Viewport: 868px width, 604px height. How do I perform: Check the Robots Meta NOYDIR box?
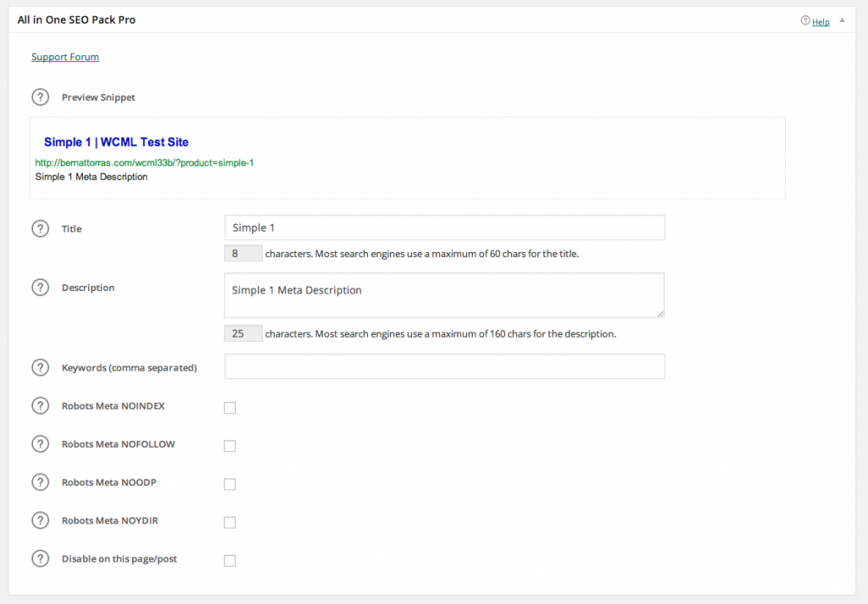tap(230, 522)
